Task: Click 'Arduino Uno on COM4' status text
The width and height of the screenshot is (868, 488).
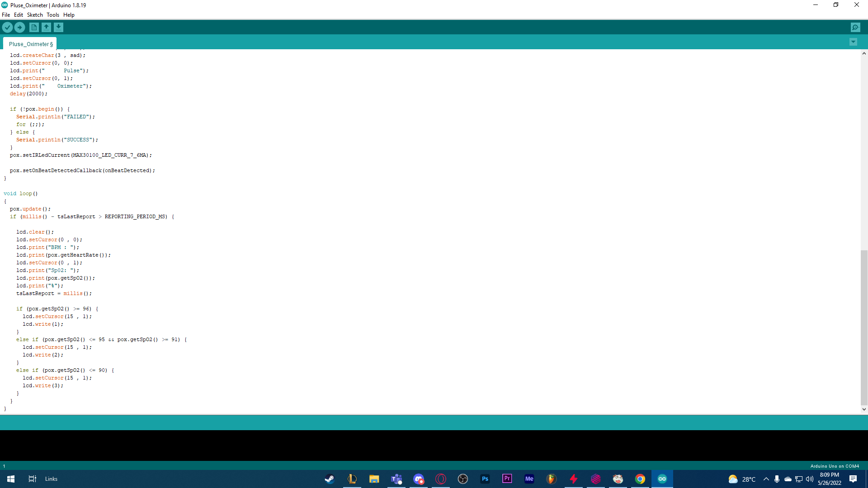Action: pos(835,466)
